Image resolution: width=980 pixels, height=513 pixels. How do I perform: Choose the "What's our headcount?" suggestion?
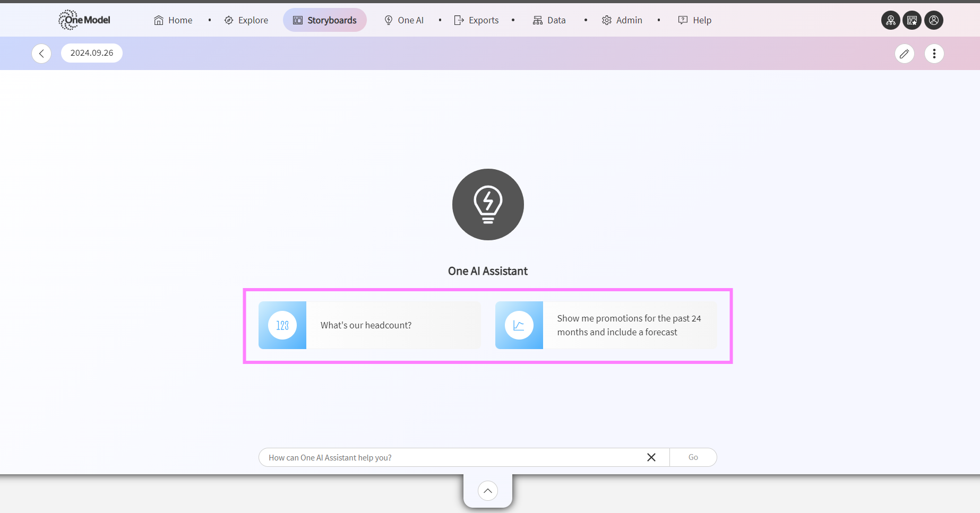click(x=369, y=325)
